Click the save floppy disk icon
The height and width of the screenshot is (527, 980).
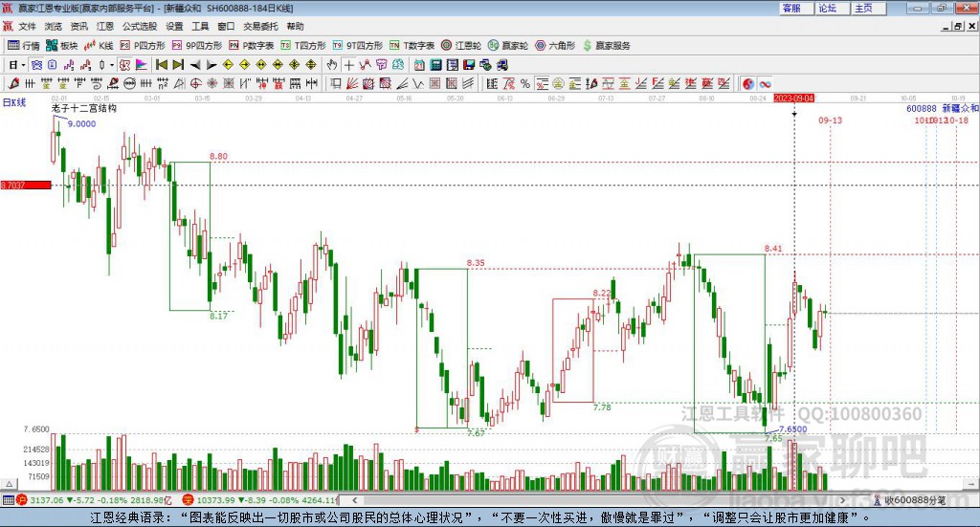(x=469, y=65)
